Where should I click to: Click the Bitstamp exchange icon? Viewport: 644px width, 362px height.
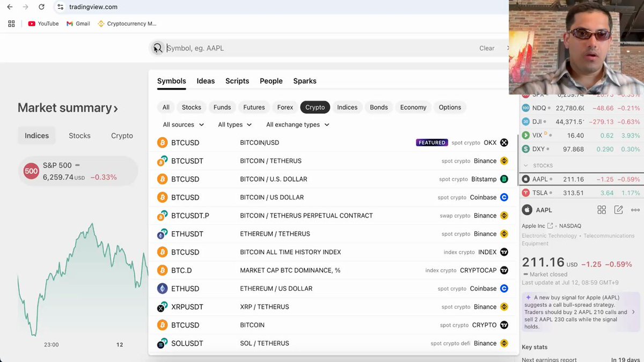pyautogui.click(x=504, y=179)
